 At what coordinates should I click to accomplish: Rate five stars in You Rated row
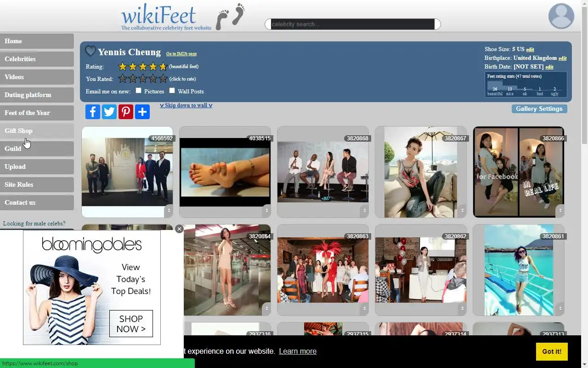coord(163,79)
